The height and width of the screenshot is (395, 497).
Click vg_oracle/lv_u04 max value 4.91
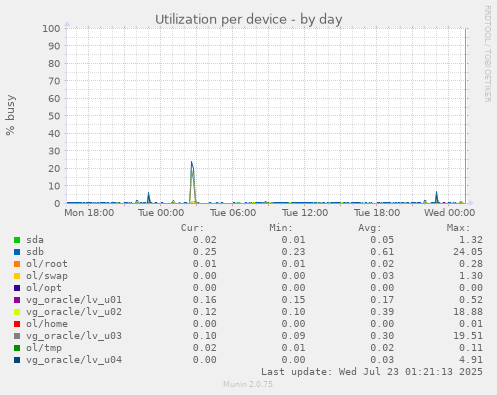pyautogui.click(x=471, y=360)
